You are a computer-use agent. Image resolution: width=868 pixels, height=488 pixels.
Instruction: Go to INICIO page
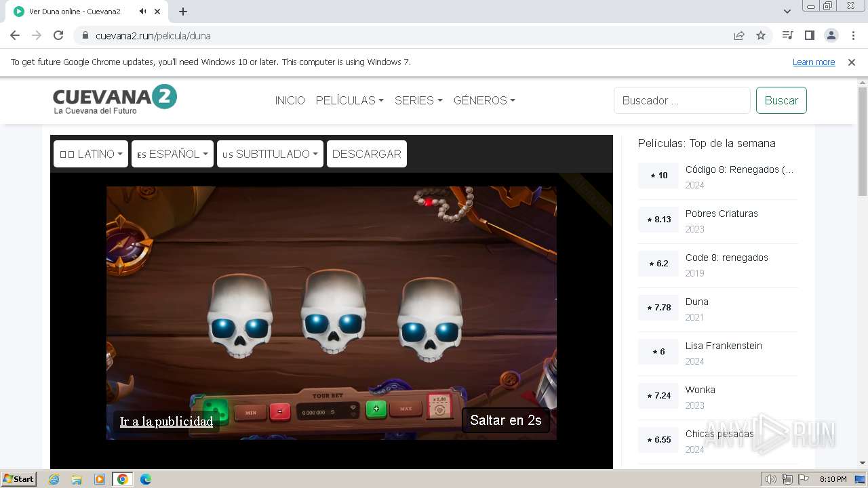[290, 100]
